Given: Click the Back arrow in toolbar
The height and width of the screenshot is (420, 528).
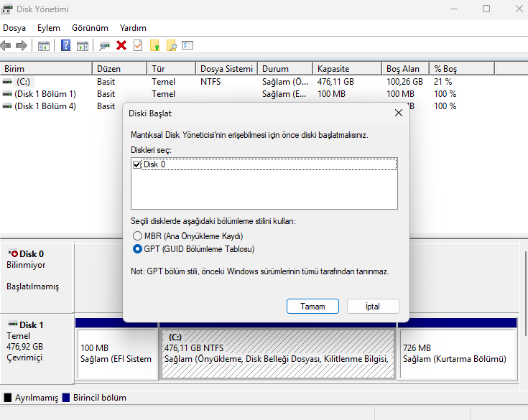Looking at the screenshot, I should [6, 45].
